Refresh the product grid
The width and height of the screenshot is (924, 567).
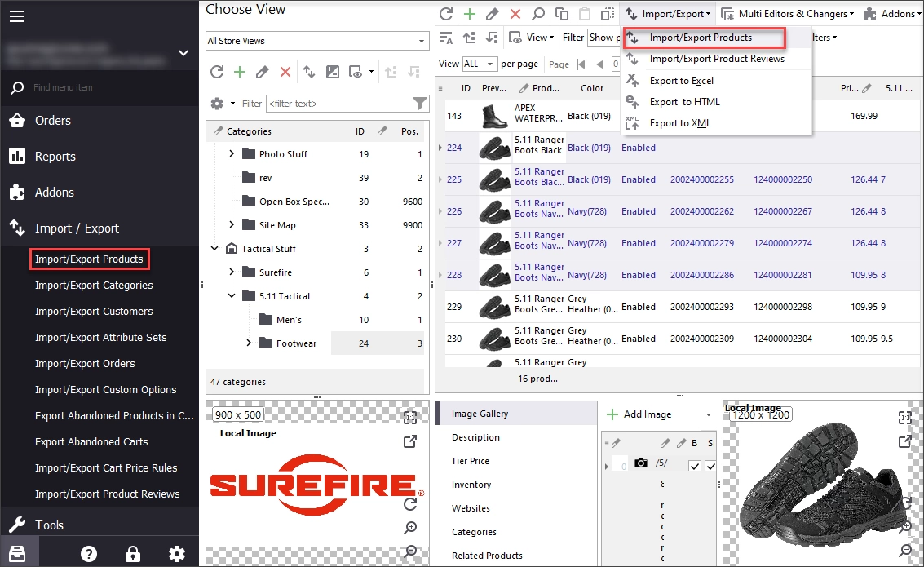coord(446,14)
